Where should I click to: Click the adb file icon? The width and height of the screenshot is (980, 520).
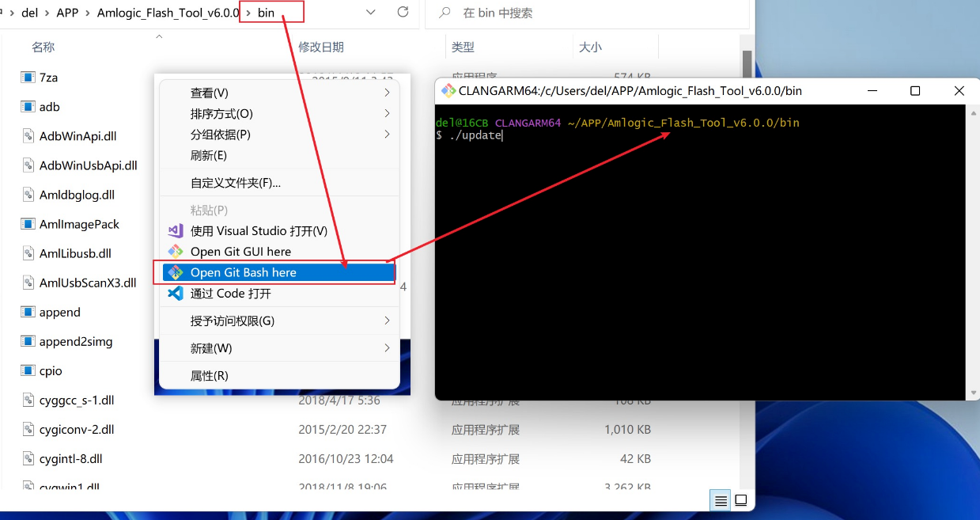coord(28,106)
